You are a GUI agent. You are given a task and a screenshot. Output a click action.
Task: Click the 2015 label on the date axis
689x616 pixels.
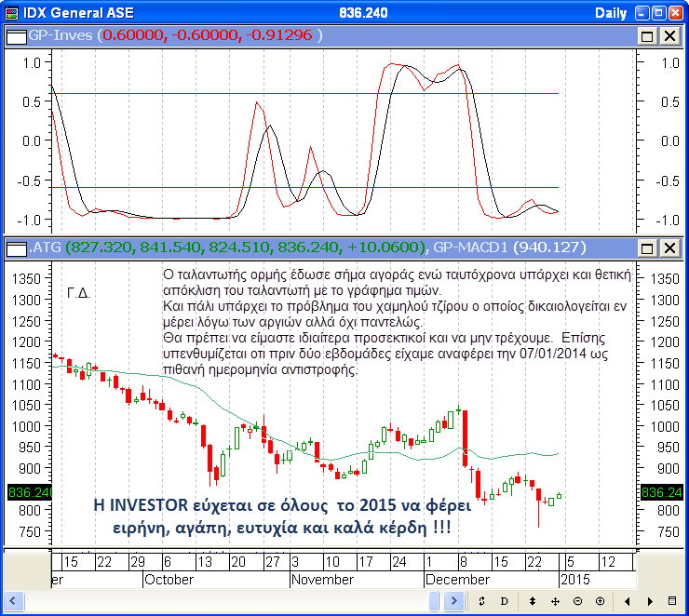[x=575, y=580]
